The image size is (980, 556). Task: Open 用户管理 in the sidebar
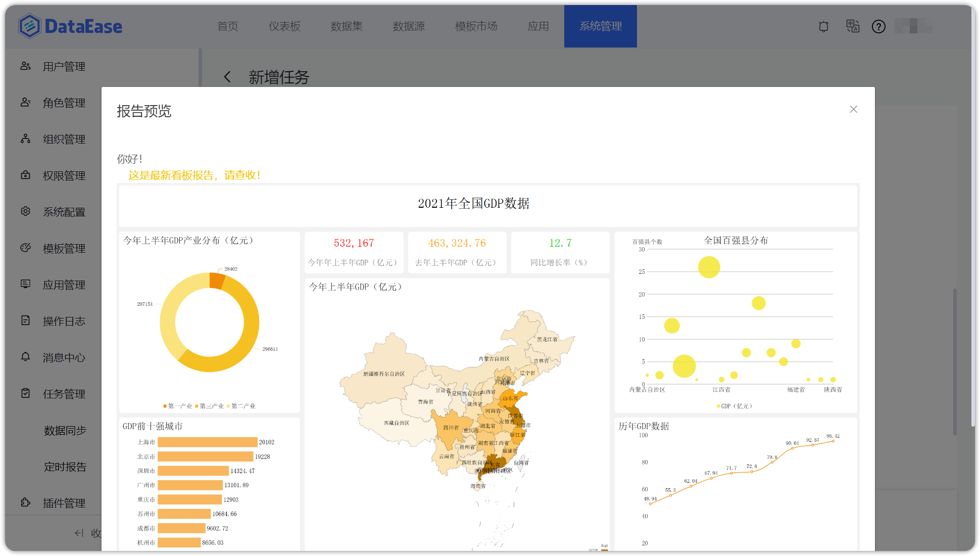point(64,66)
